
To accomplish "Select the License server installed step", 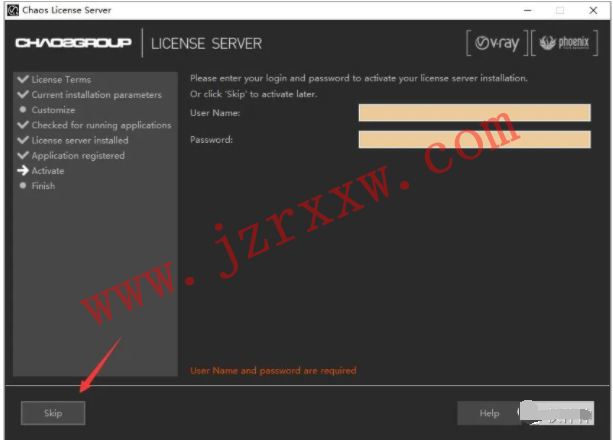I will pyautogui.click(x=80, y=140).
